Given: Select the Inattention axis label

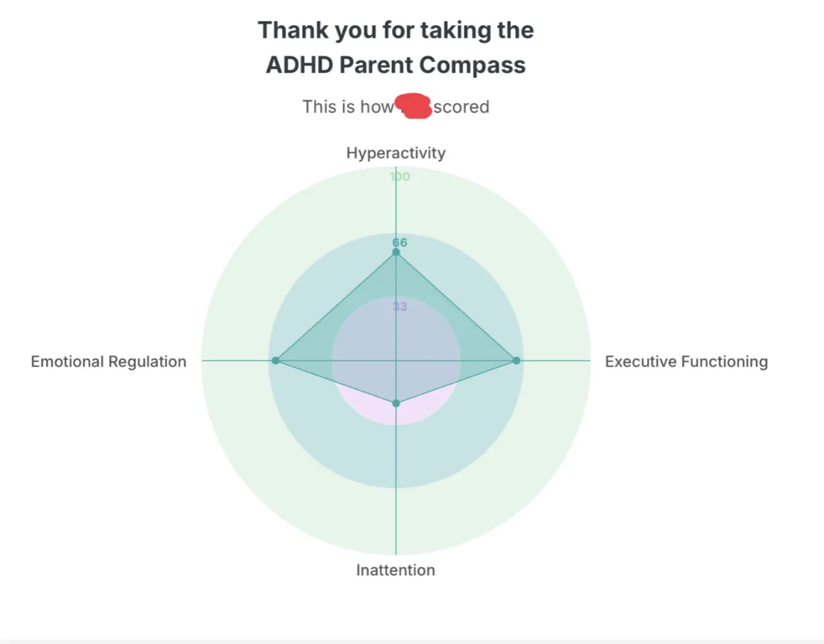Looking at the screenshot, I should [396, 570].
